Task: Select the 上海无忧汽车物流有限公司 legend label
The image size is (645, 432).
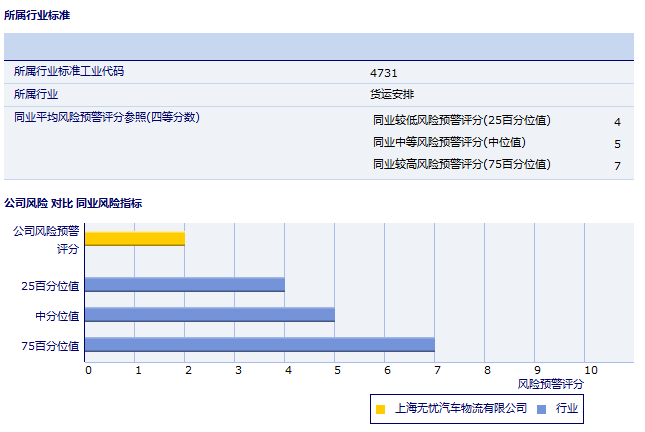Action: click(x=461, y=408)
